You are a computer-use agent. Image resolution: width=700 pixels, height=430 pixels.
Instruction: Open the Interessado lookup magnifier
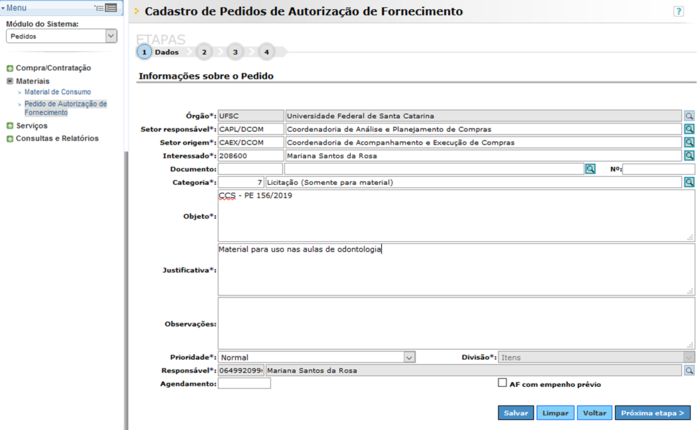pyautogui.click(x=689, y=156)
